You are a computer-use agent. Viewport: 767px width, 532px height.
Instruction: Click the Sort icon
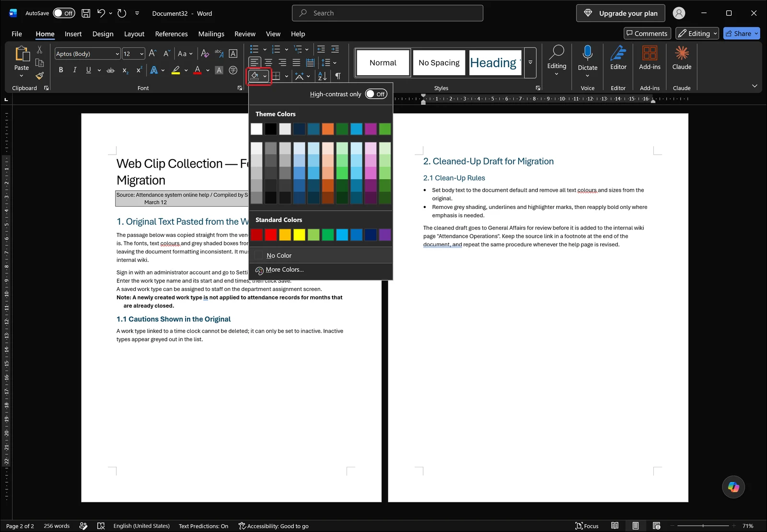pyautogui.click(x=322, y=76)
